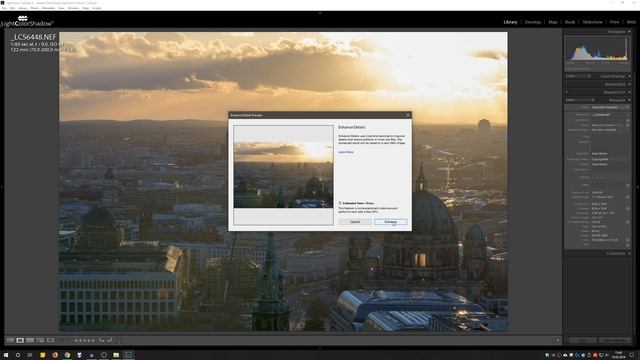The image size is (640, 360).
Task: Open Firefox from the taskbar
Action: pos(55,355)
